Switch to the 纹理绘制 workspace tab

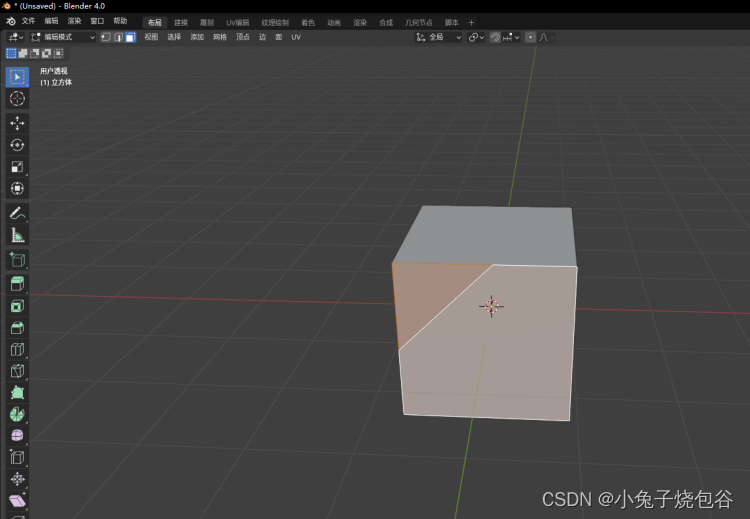275,22
